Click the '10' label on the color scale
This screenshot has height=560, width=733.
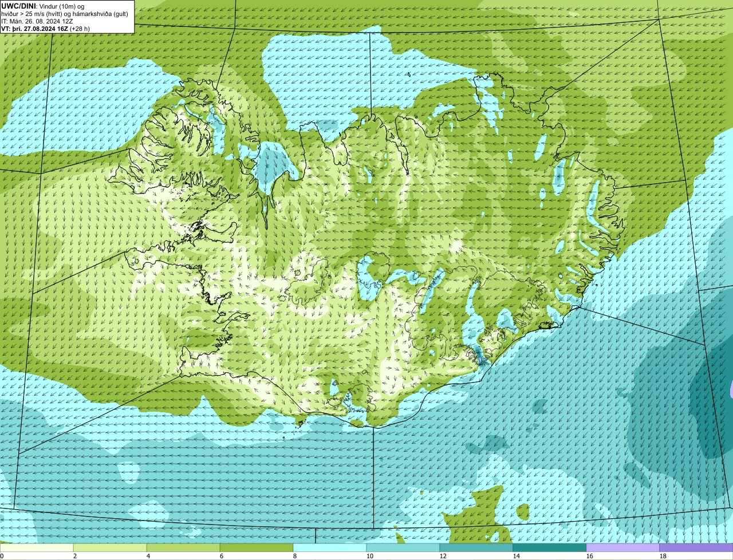369,556
